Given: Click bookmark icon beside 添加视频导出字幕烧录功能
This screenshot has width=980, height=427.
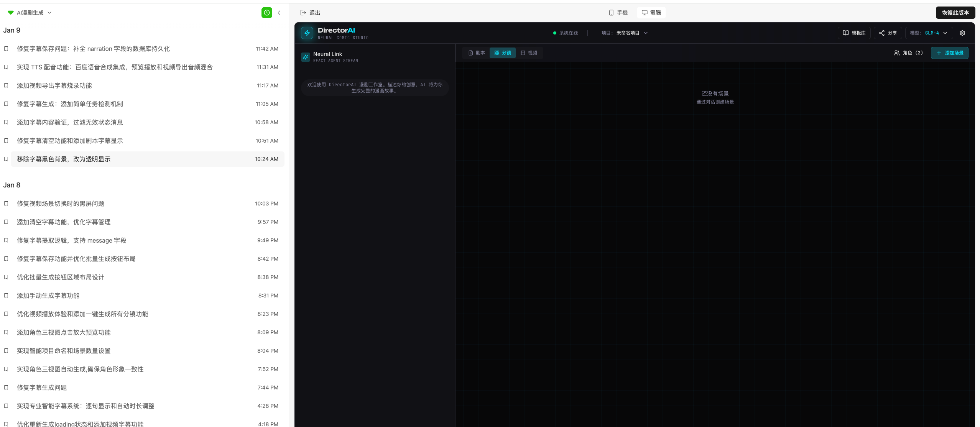Looking at the screenshot, I should (x=6, y=85).
